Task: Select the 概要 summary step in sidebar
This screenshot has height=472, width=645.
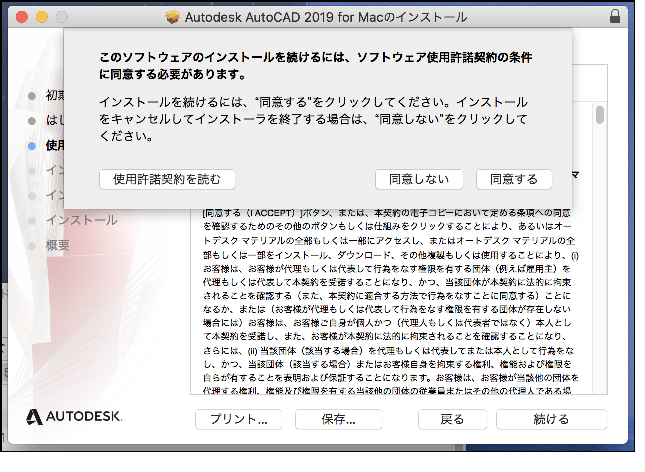Action: [57, 246]
